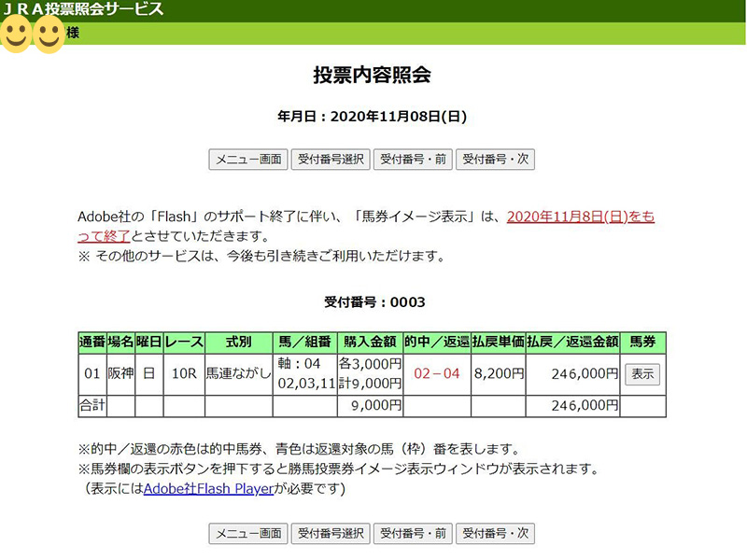Select 受付番号選択 button below the notes
This screenshot has height=560, width=747.
click(x=331, y=534)
